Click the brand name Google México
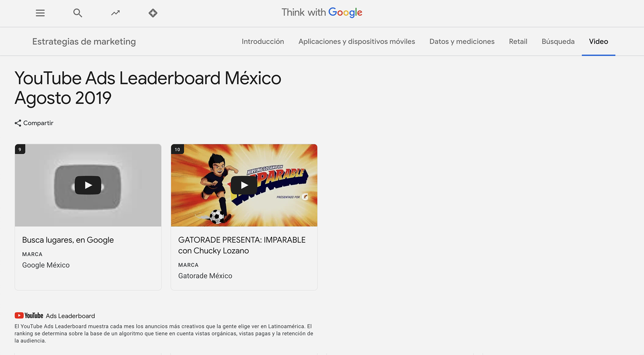The width and height of the screenshot is (644, 355). tap(46, 265)
